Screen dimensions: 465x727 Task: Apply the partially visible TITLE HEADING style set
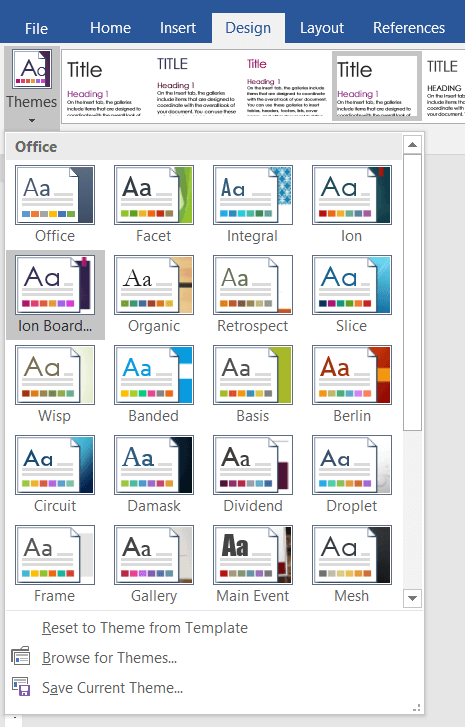(444, 86)
